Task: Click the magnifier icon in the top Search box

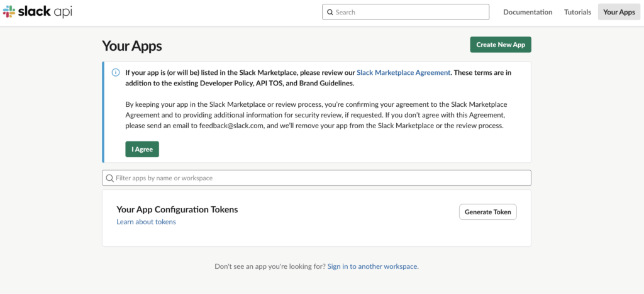Action: coord(330,13)
